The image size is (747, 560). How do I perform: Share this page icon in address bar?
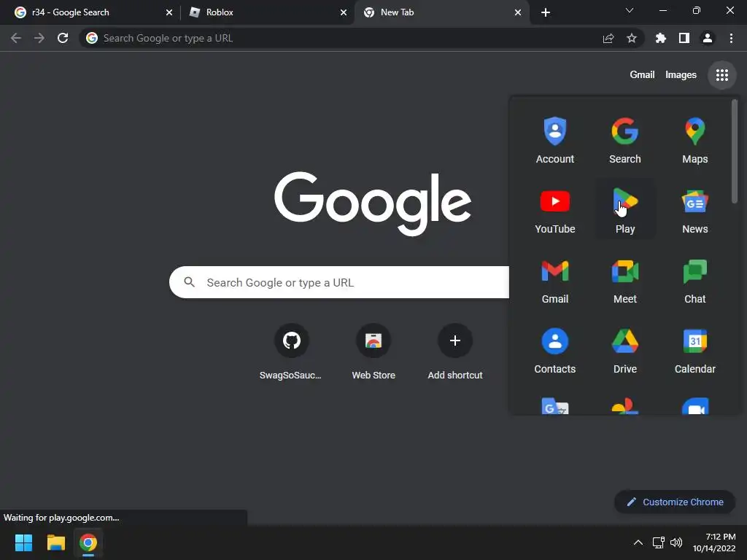point(608,38)
